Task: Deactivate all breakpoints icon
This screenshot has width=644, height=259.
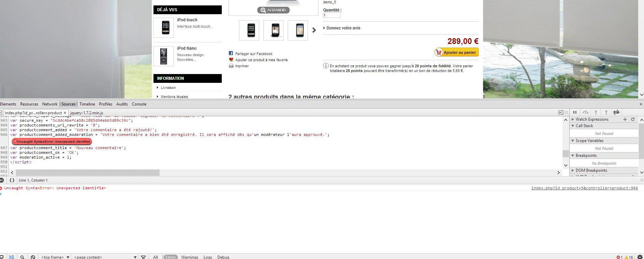Action: coord(616,112)
